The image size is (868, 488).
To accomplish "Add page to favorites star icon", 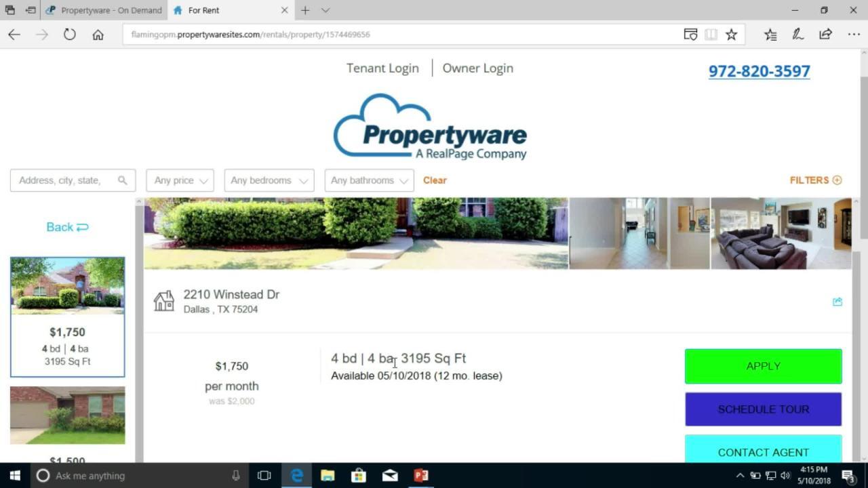I will [x=731, y=35].
